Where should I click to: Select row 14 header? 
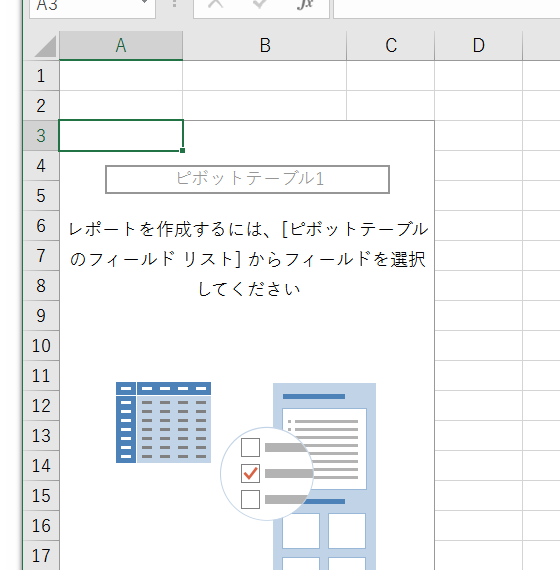[41, 466]
